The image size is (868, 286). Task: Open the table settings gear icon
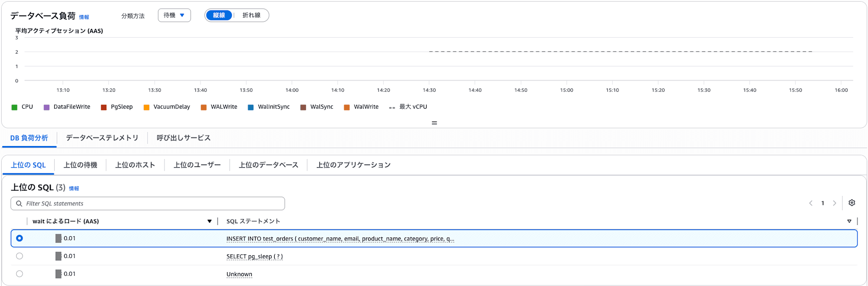[852, 203]
